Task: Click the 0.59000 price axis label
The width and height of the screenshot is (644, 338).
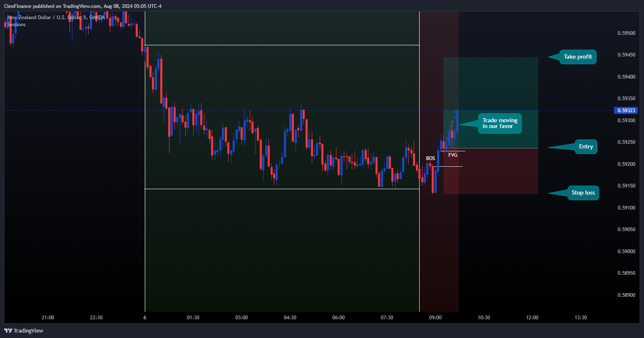Action: click(626, 252)
